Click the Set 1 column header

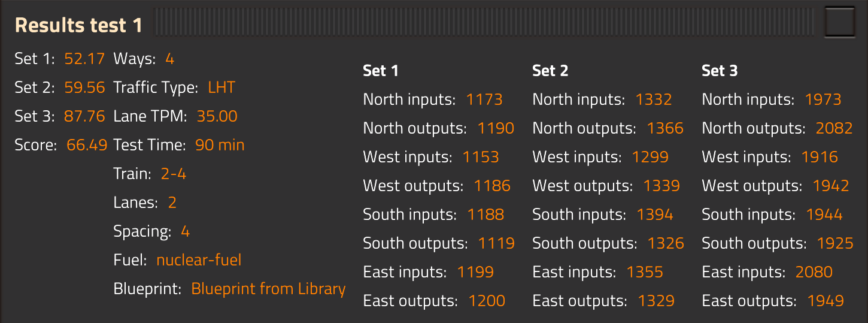[381, 71]
